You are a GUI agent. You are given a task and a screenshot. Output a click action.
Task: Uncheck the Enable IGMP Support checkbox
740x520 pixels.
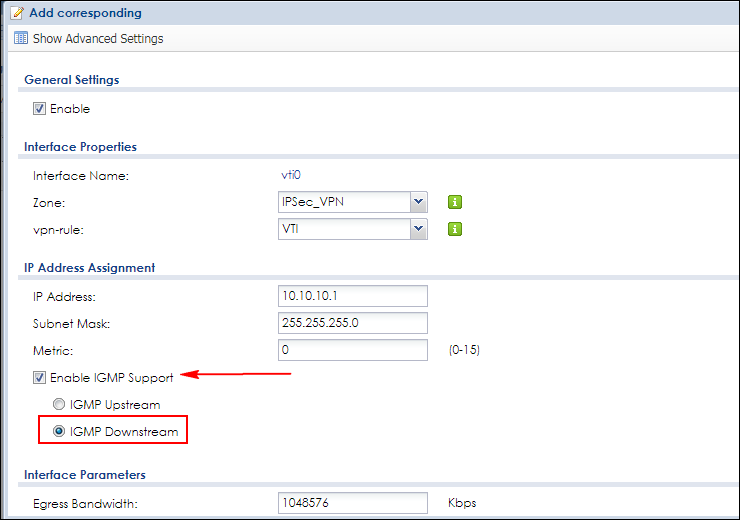click(40, 378)
